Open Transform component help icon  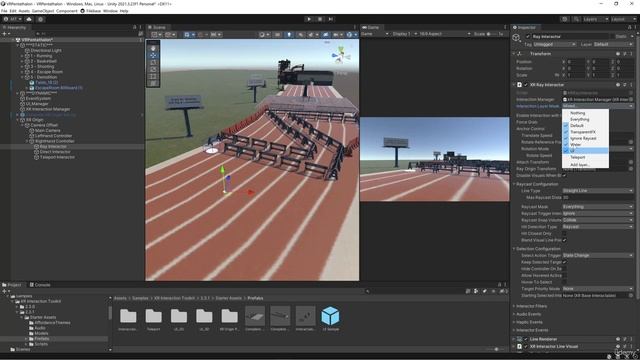click(x=618, y=54)
